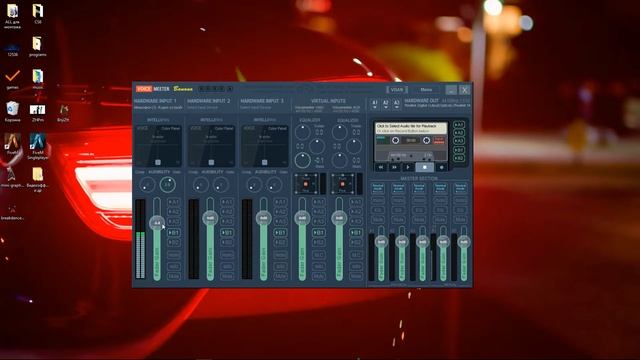Click Hardware Input 2 fader gain knob

click(x=210, y=218)
